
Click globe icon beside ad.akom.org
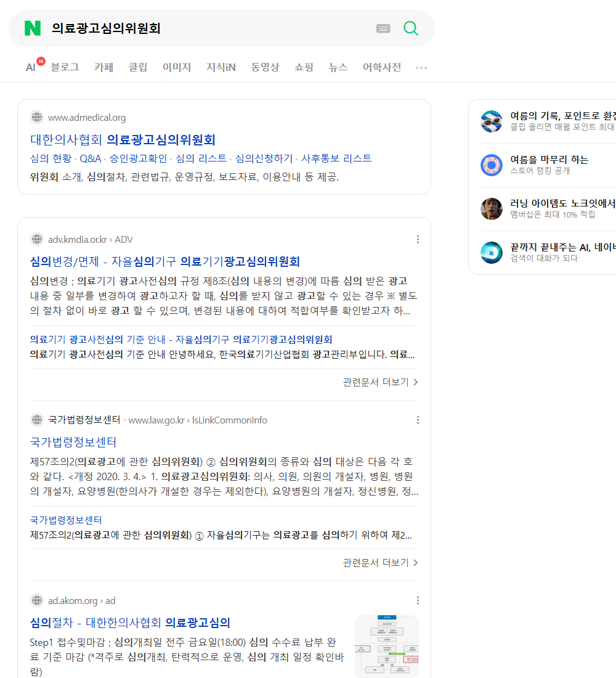pos(37,600)
